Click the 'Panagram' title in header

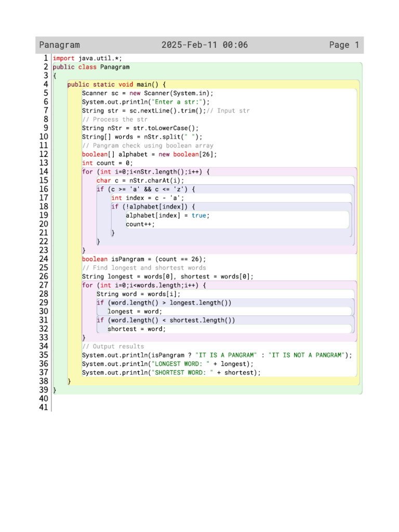pyautogui.click(x=59, y=45)
